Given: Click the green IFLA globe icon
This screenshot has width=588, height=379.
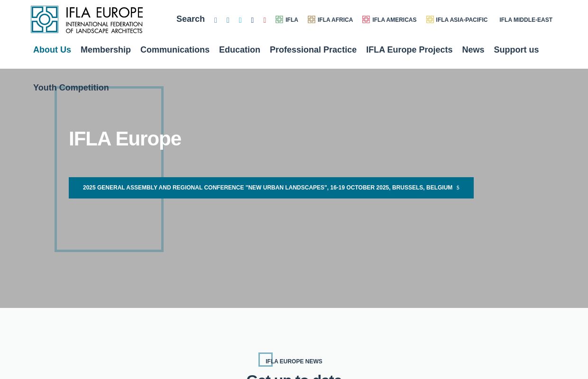Looking at the screenshot, I should pos(279,19).
